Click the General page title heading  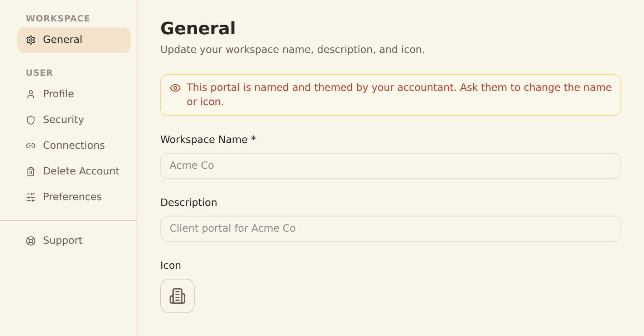(x=198, y=28)
